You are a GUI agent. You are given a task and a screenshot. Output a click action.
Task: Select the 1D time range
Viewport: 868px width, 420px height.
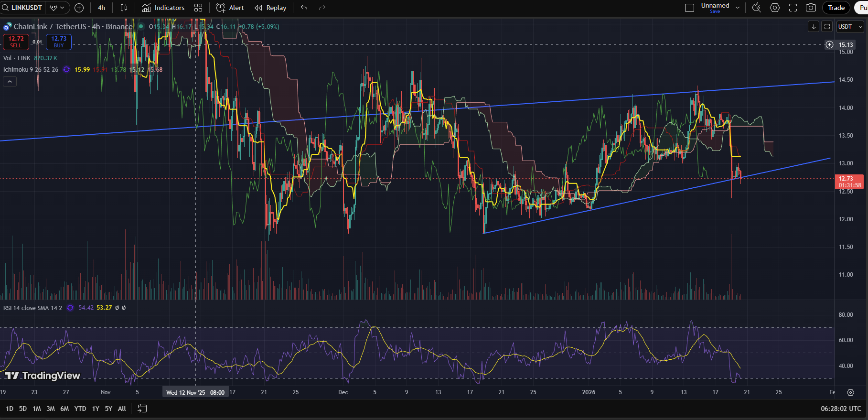point(10,409)
